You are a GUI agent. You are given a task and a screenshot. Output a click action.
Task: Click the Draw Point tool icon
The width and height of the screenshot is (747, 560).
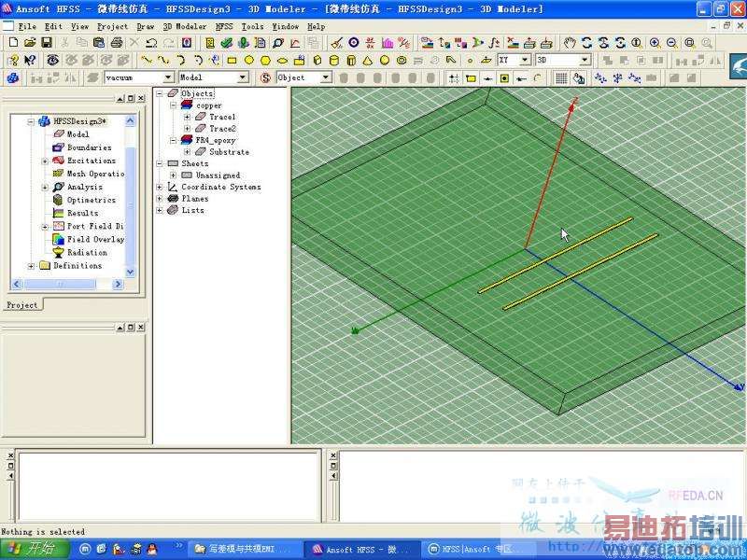(470, 61)
